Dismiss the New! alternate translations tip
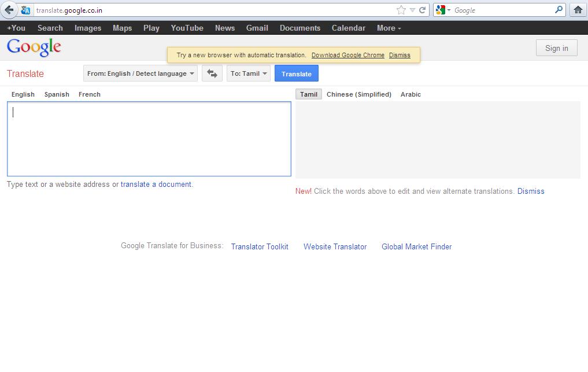The width and height of the screenshot is (588, 372). [531, 191]
